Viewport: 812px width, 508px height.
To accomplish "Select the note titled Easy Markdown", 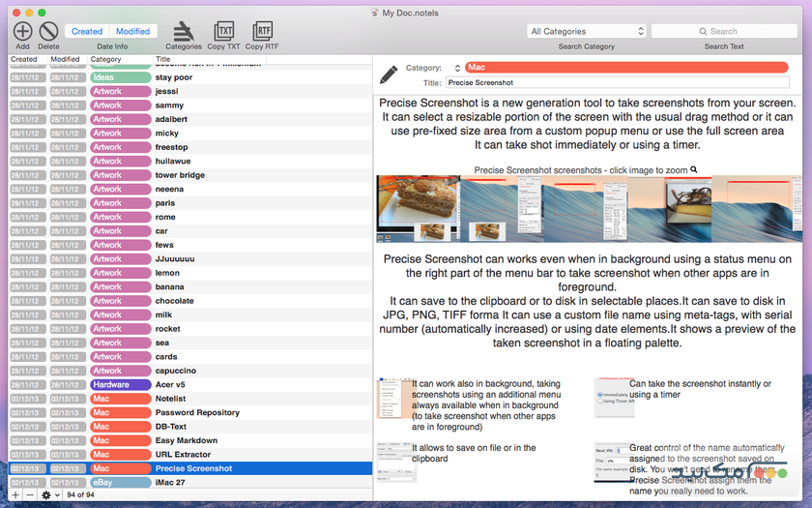I will 190,441.
